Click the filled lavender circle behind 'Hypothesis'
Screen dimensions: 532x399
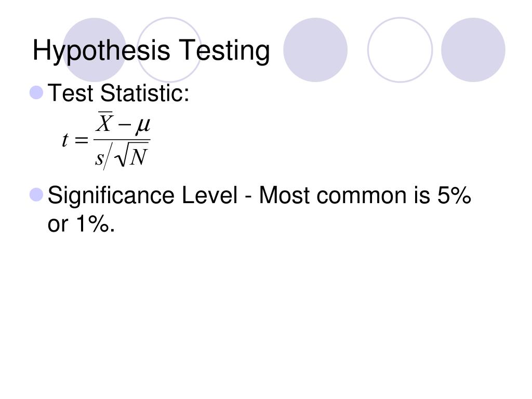click(95, 50)
